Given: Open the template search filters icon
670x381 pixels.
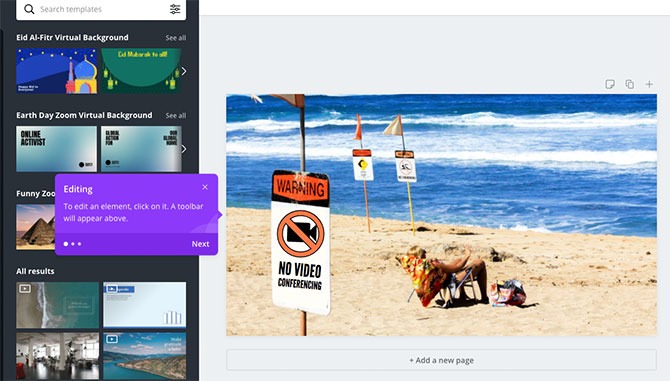Looking at the screenshot, I should [x=175, y=9].
